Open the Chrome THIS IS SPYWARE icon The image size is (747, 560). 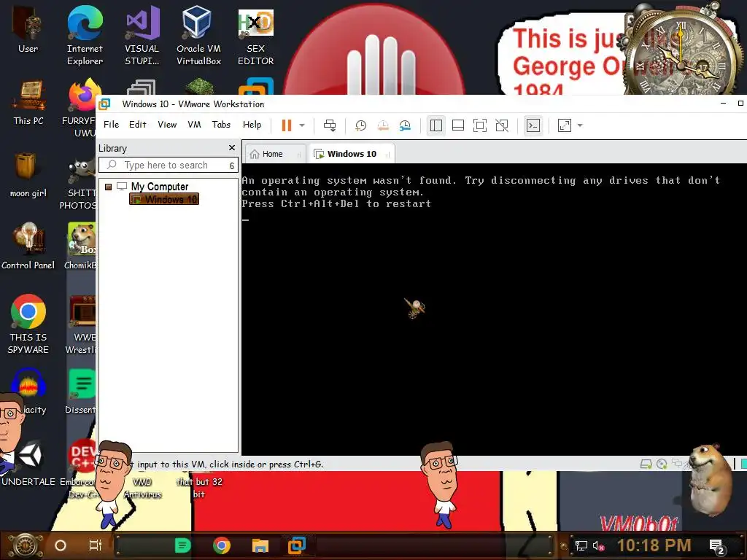[x=28, y=324]
